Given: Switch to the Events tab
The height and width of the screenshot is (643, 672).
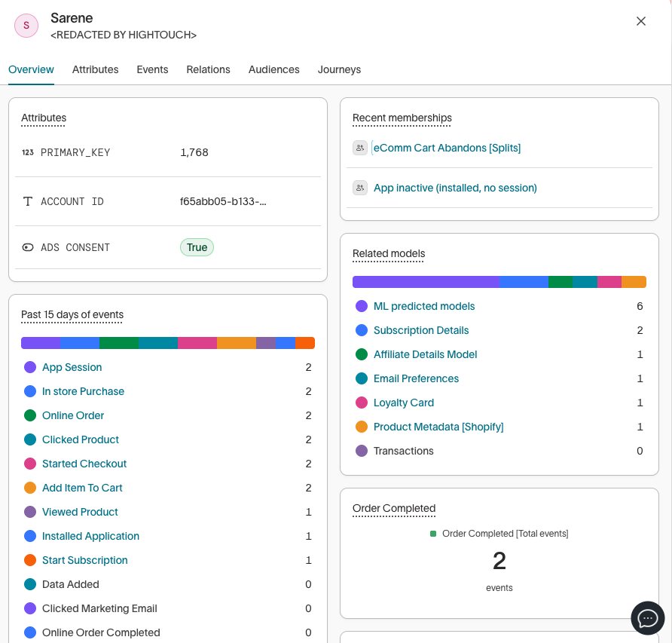Looking at the screenshot, I should (x=152, y=69).
